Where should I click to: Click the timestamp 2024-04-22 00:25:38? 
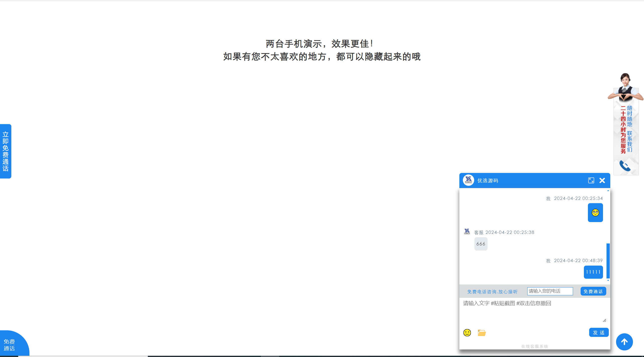[x=510, y=232]
